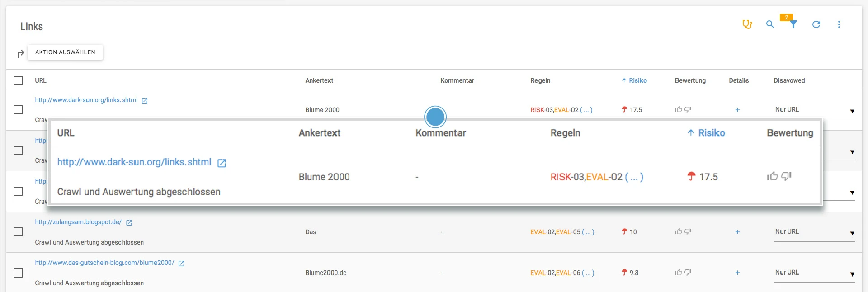
Task: Expand details plus for the zulangsam.blogspot.de row
Action: tap(737, 232)
